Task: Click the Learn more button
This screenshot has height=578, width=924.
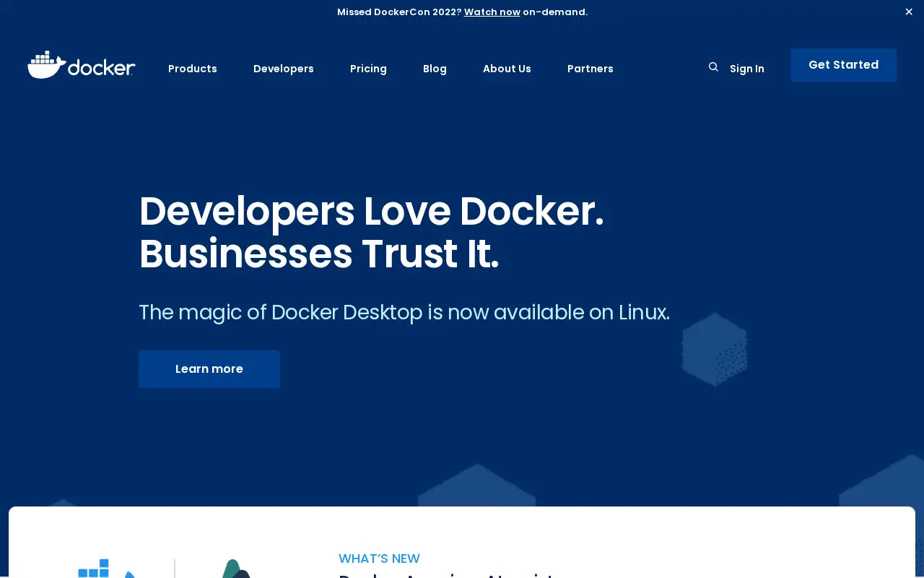Action: point(209,369)
